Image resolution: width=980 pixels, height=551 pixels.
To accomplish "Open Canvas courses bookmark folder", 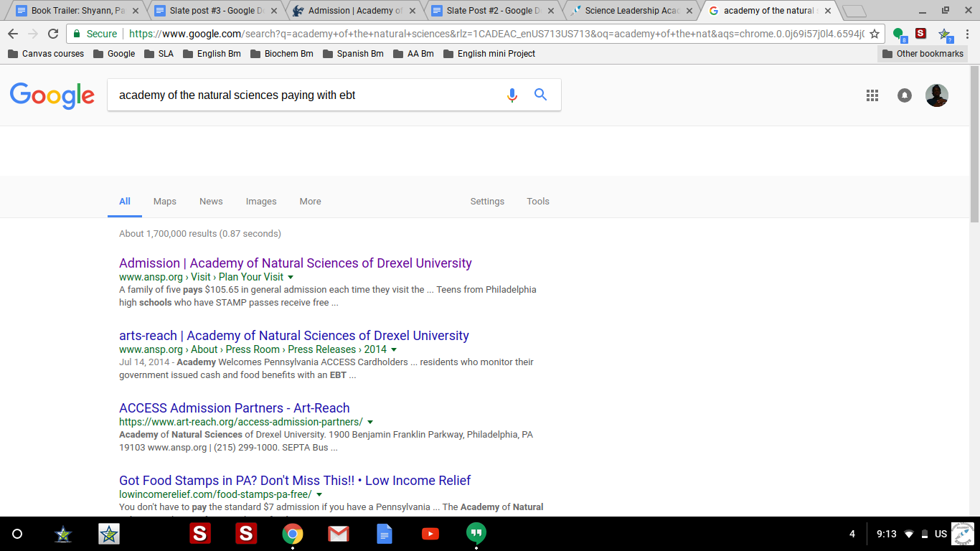I will pyautogui.click(x=46, y=54).
